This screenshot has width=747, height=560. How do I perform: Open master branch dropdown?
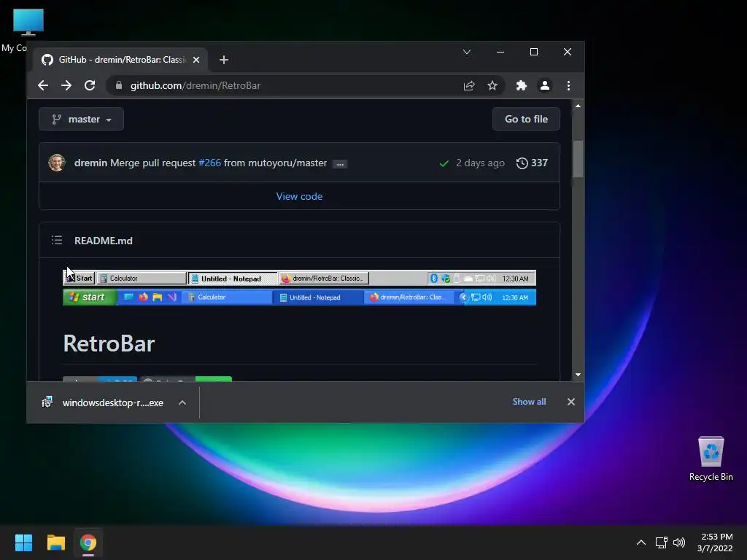click(x=82, y=119)
